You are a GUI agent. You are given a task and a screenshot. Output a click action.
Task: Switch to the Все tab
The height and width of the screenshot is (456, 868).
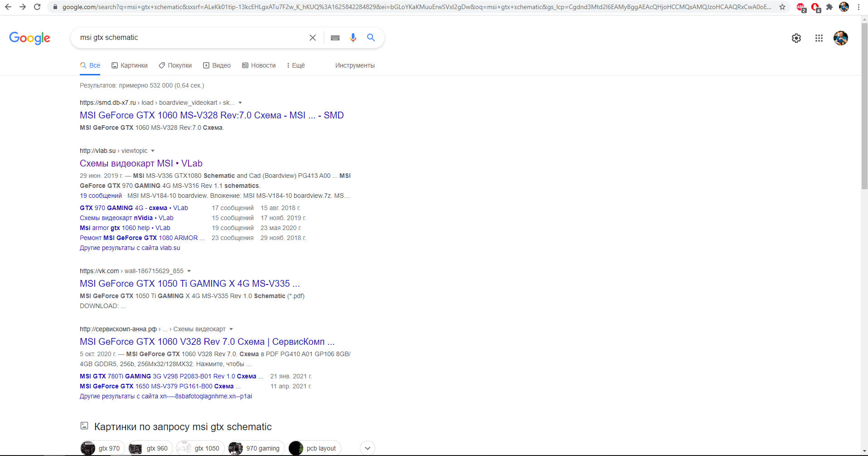coord(90,65)
